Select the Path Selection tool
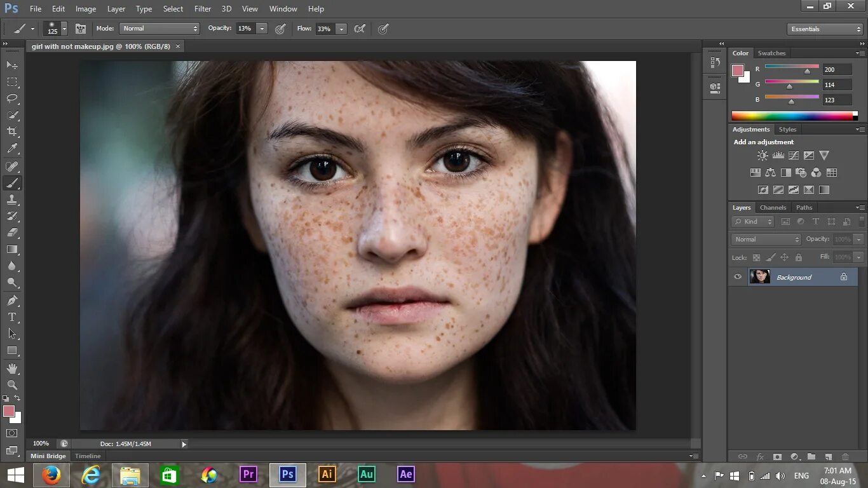 (x=12, y=334)
